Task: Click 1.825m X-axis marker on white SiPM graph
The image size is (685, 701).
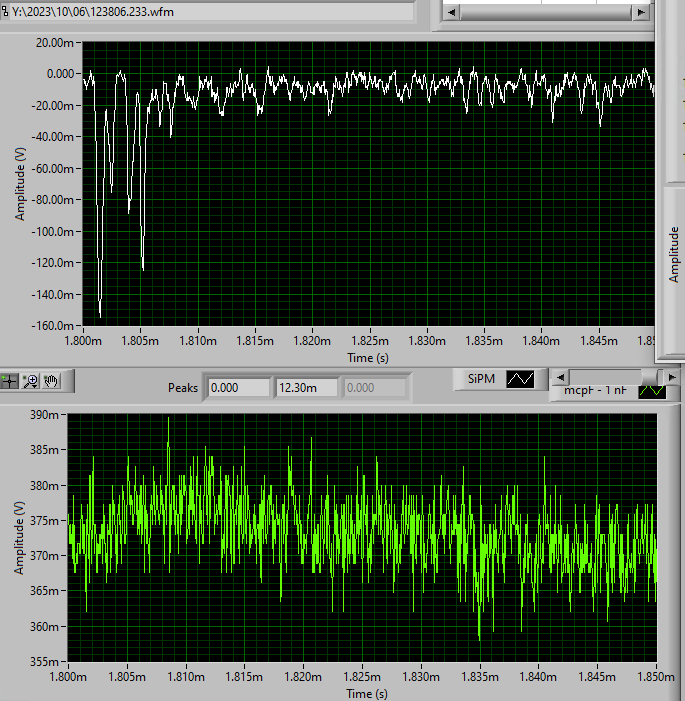Action: [370, 341]
